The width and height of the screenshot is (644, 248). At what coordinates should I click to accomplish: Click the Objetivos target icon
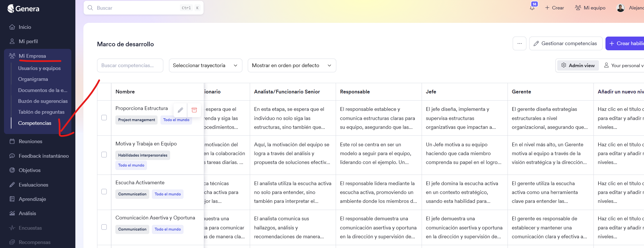12,170
